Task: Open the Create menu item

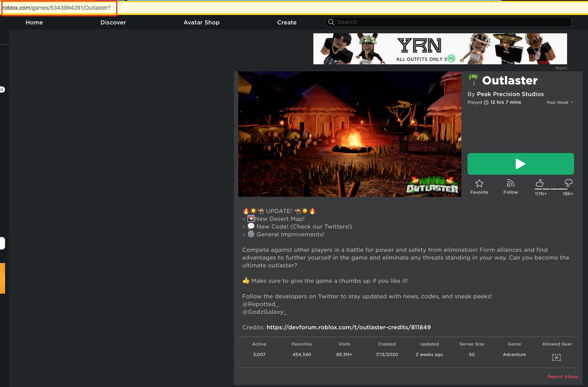Action: (x=287, y=22)
